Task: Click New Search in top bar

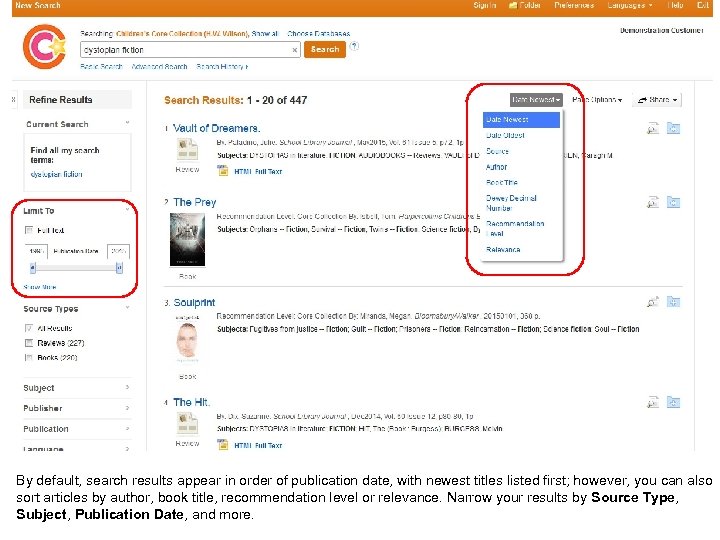Action: [38, 6]
